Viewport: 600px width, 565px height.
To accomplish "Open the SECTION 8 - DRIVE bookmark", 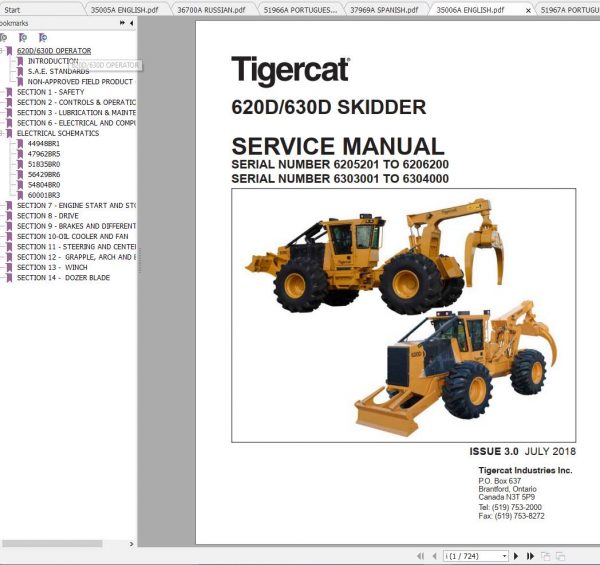I will click(48, 216).
